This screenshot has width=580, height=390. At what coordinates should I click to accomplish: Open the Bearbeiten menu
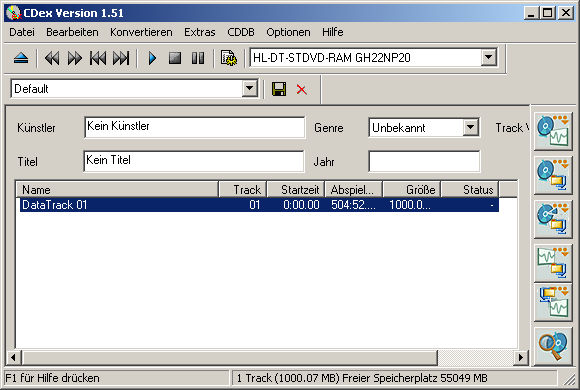[x=72, y=32]
